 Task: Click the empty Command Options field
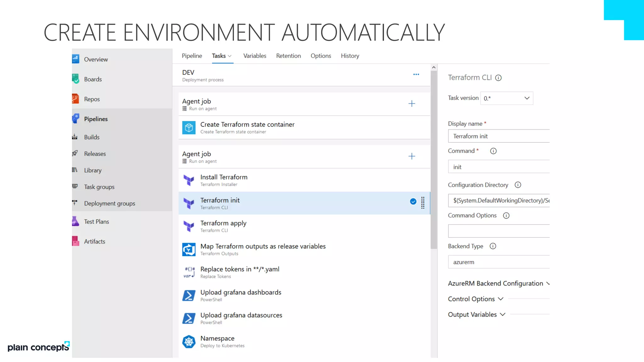[499, 231]
